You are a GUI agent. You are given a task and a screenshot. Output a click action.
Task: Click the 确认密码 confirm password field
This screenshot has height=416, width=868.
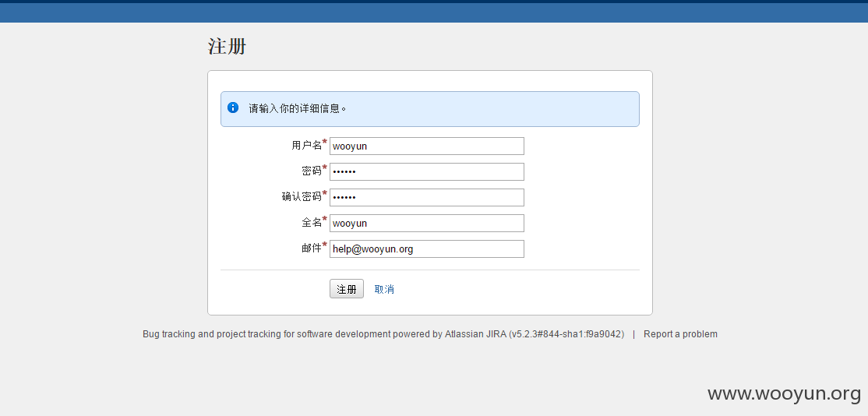click(427, 198)
